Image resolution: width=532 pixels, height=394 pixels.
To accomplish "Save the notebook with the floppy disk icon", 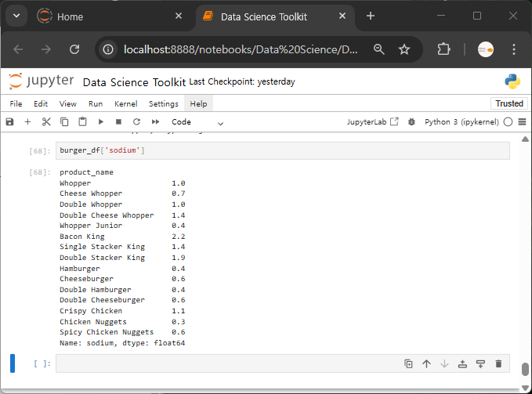I will (10, 121).
